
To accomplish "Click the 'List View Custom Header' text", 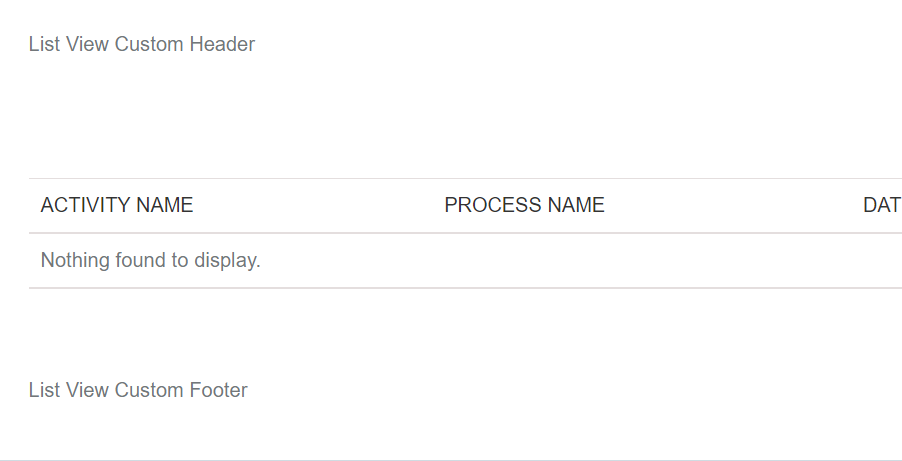I will tap(141, 44).
